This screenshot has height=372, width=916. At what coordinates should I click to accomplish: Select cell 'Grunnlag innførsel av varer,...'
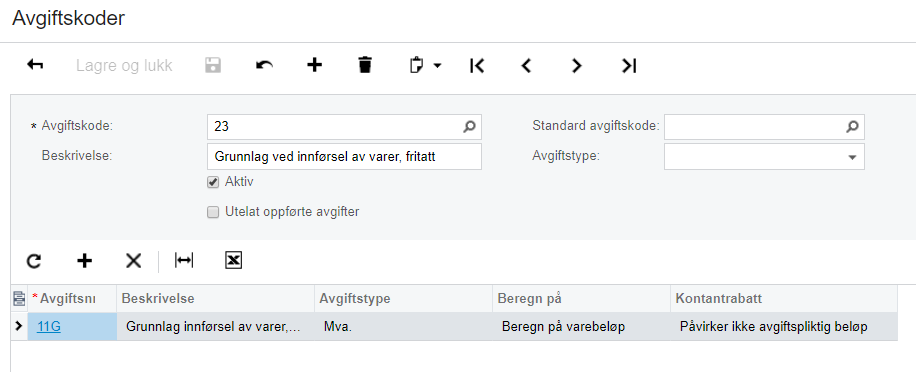(x=216, y=327)
